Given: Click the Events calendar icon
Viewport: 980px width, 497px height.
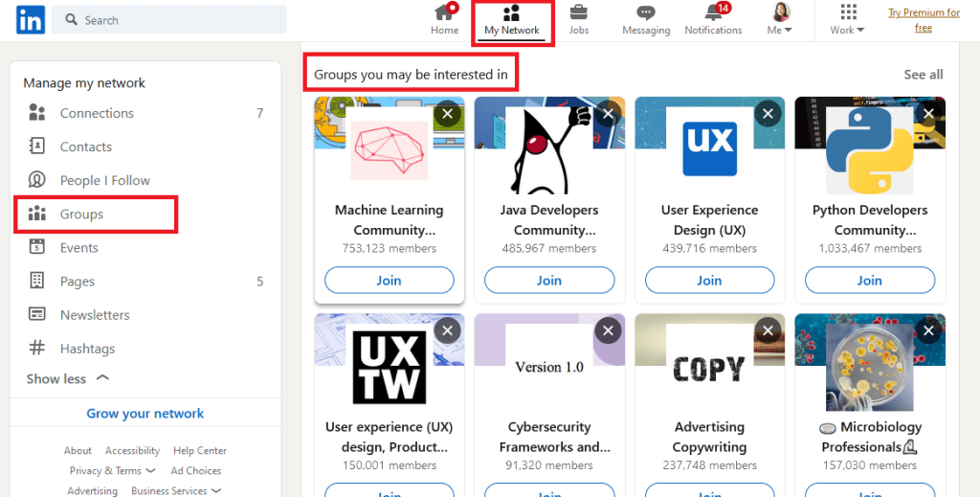Looking at the screenshot, I should coord(37,247).
